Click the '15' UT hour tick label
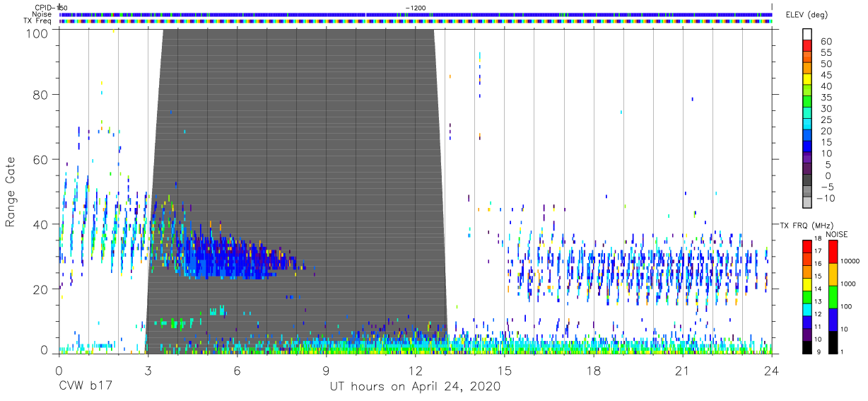This screenshot has width=868, height=401. tap(504, 370)
